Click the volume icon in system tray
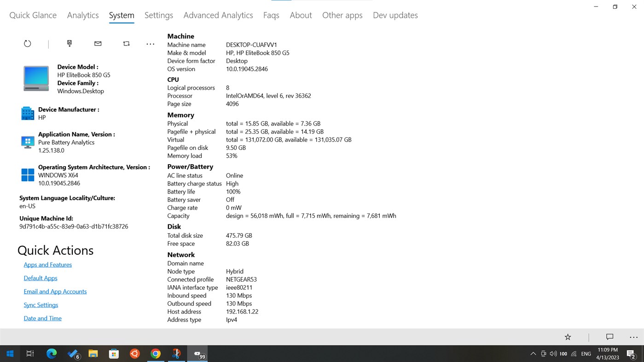644x362 pixels. (x=553, y=354)
